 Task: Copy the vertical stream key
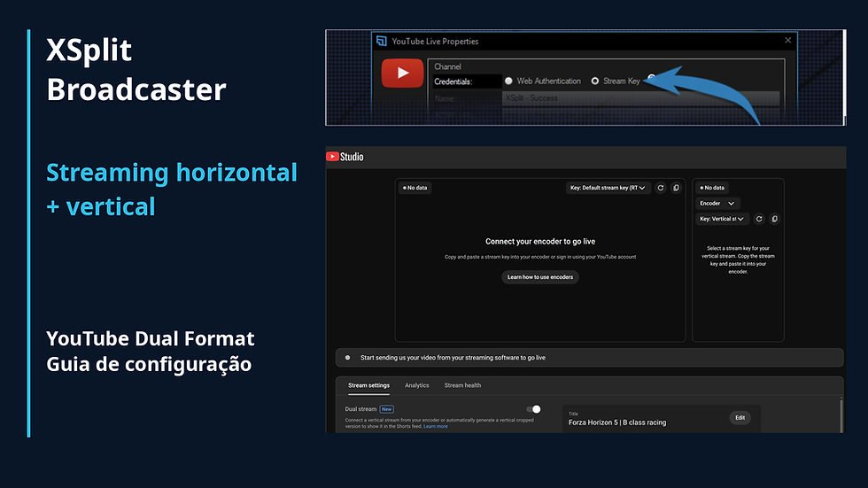(774, 219)
